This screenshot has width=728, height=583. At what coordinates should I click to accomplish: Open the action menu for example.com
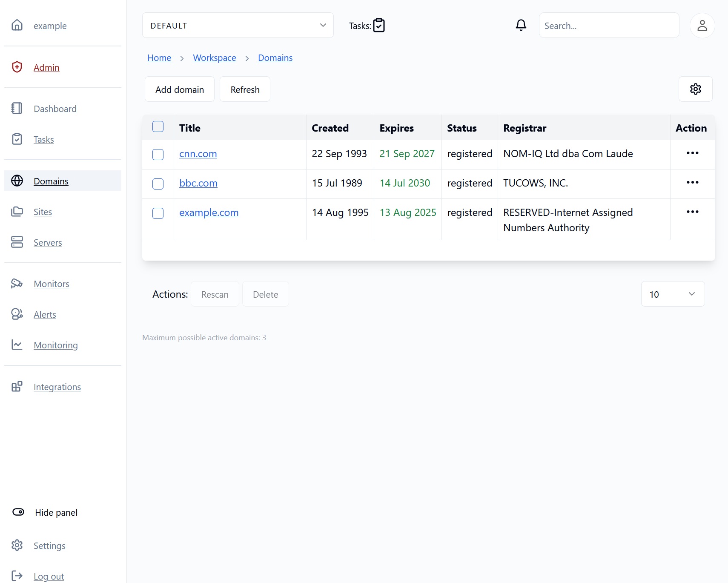click(x=693, y=212)
